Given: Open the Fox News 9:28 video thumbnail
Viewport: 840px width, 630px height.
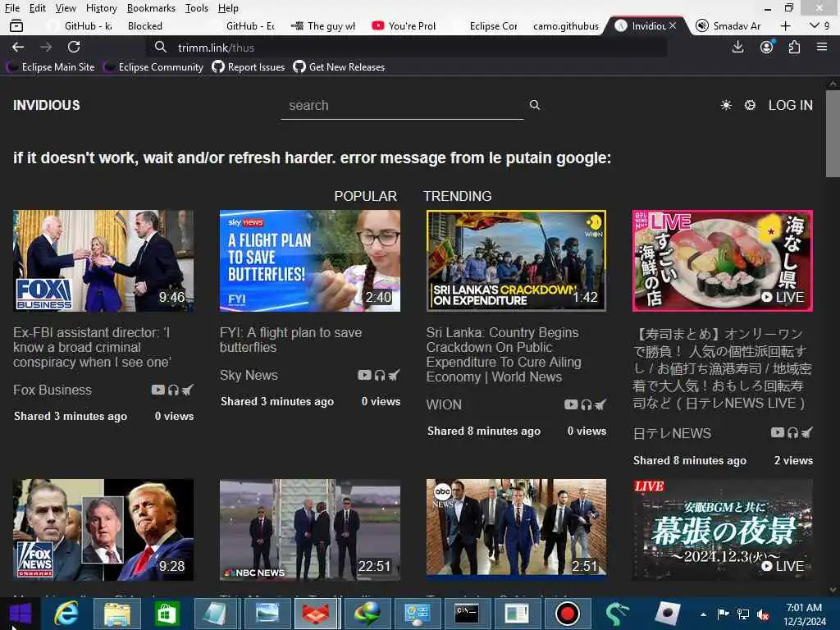Looking at the screenshot, I should (x=103, y=530).
